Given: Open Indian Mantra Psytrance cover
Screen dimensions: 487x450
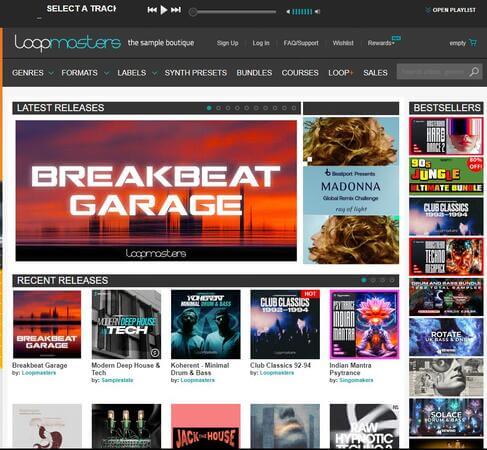Looking at the screenshot, I should coord(364,324).
